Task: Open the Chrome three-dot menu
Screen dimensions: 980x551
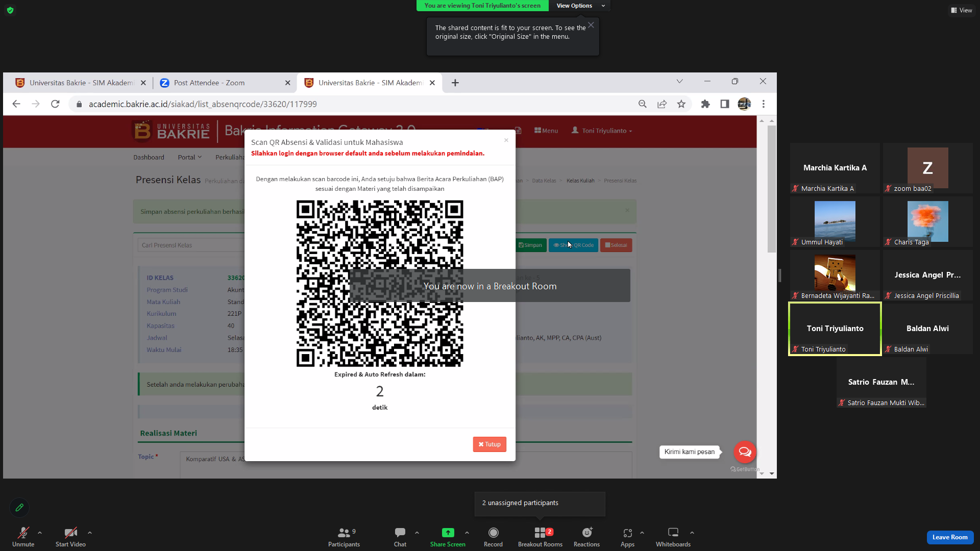Action: click(x=764, y=104)
